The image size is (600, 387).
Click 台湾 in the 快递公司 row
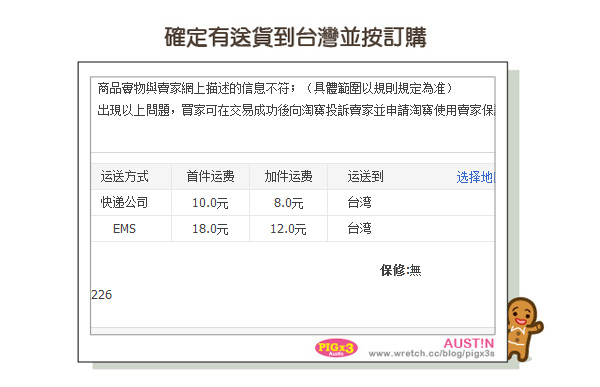(359, 202)
